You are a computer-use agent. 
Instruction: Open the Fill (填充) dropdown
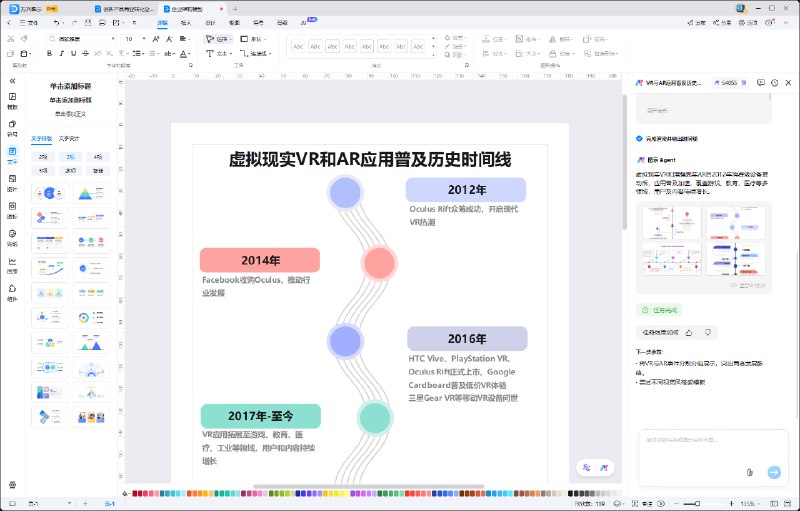454,38
